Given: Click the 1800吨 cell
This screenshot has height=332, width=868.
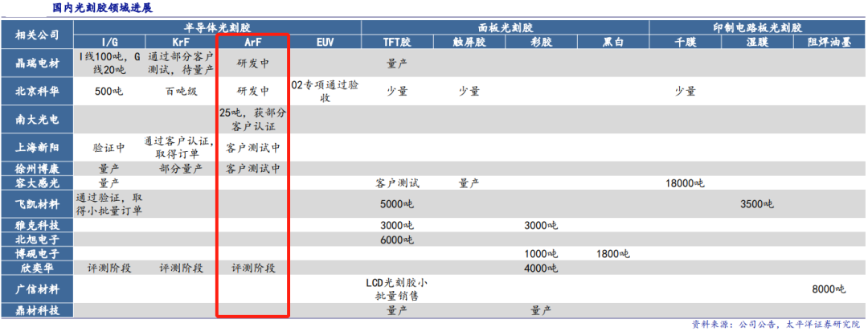Looking at the screenshot, I should pyautogui.click(x=612, y=254).
